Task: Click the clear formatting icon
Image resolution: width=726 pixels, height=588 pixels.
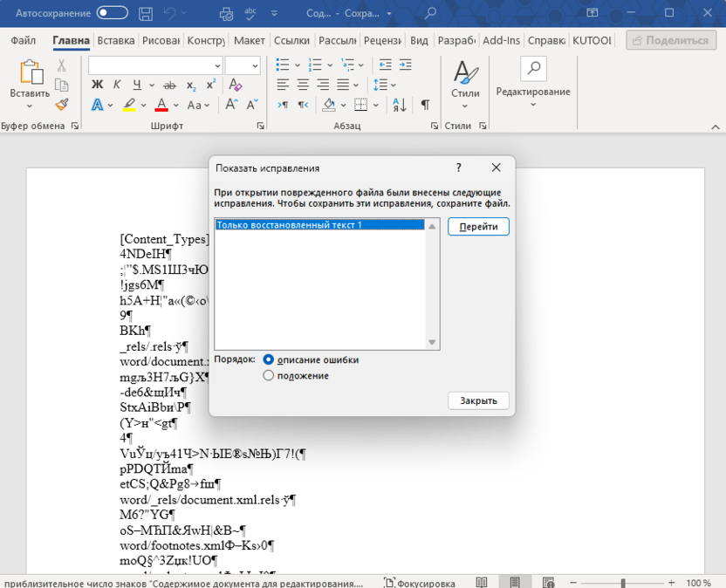Action: (x=233, y=85)
